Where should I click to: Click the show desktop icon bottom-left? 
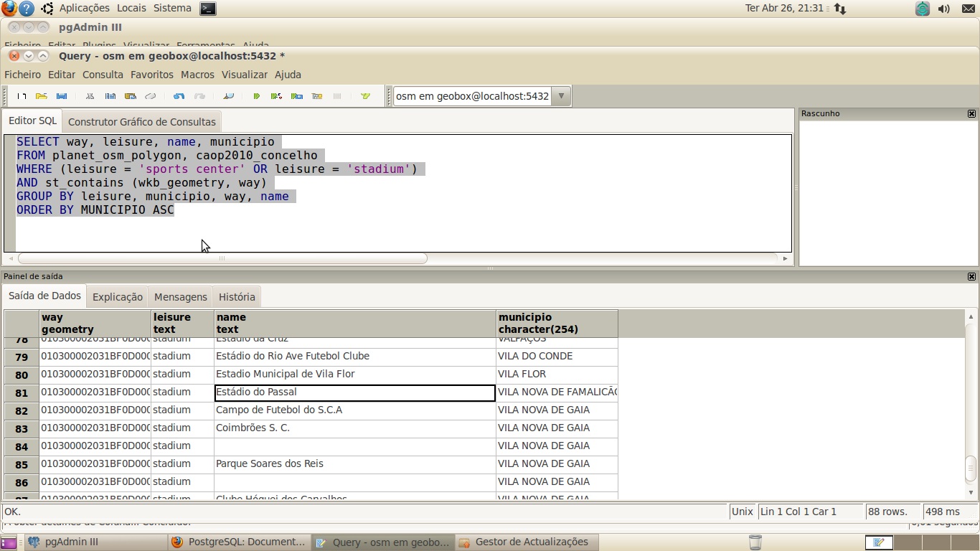pos(8,542)
